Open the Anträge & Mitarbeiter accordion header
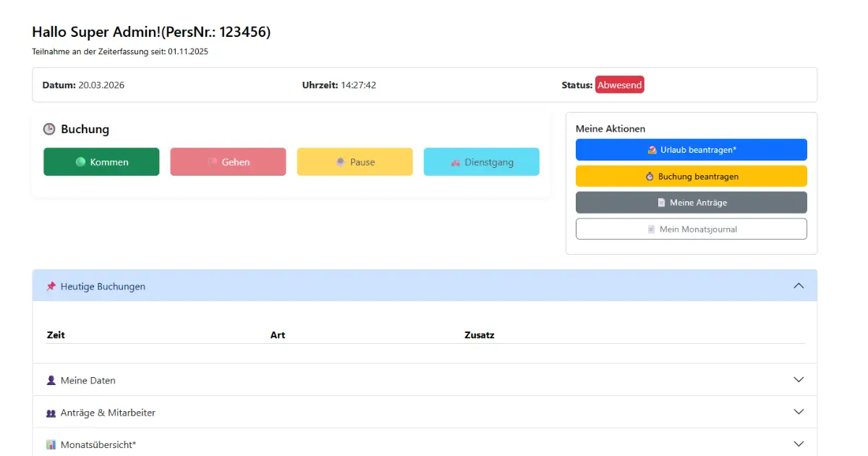 (108, 413)
